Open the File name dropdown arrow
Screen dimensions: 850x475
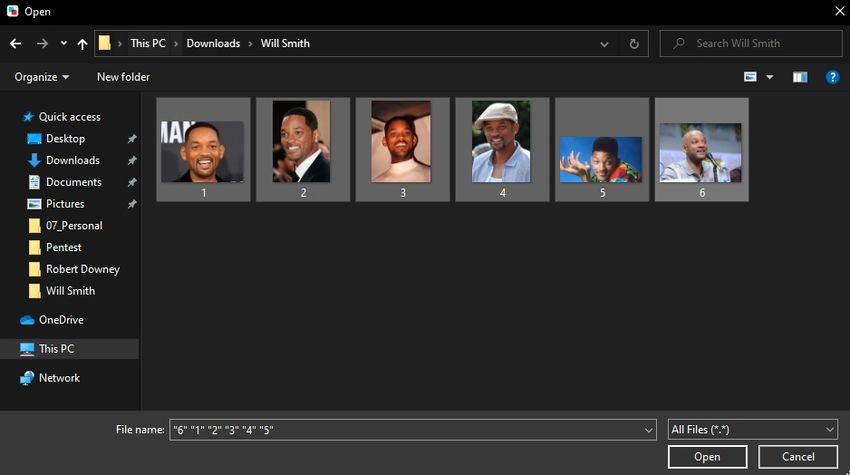click(648, 430)
